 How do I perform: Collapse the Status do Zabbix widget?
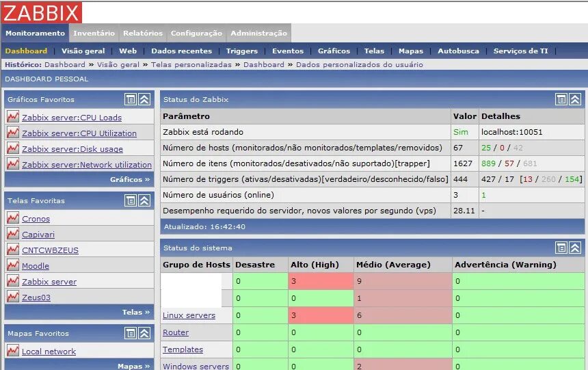tap(575, 99)
